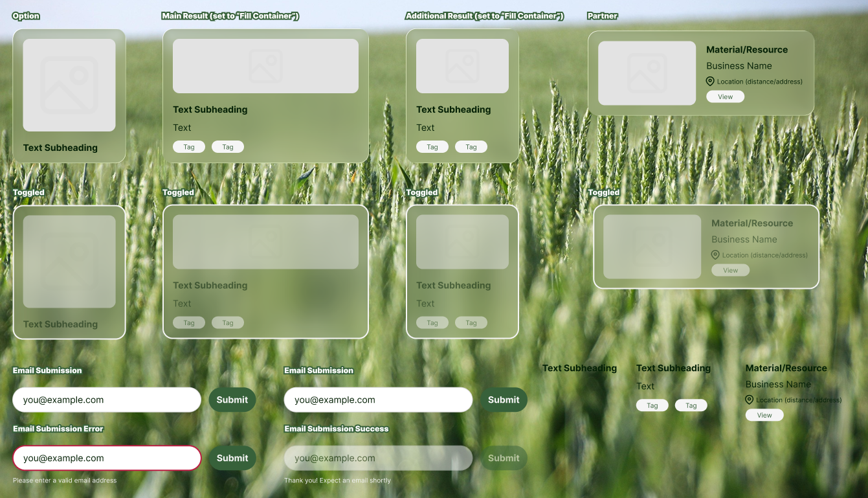Click 'Text Subheading' in the Main Result card
Screen dimensions: 868x498
(210, 109)
